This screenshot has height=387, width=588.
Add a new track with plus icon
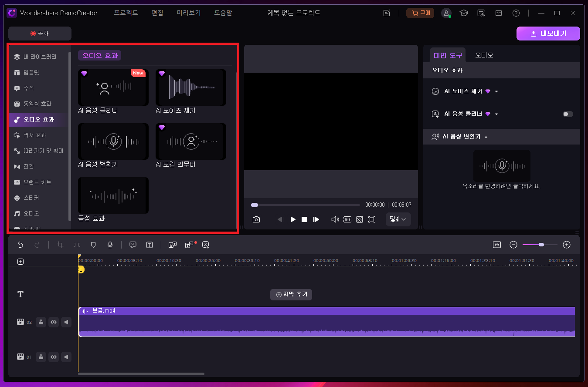coord(20,262)
